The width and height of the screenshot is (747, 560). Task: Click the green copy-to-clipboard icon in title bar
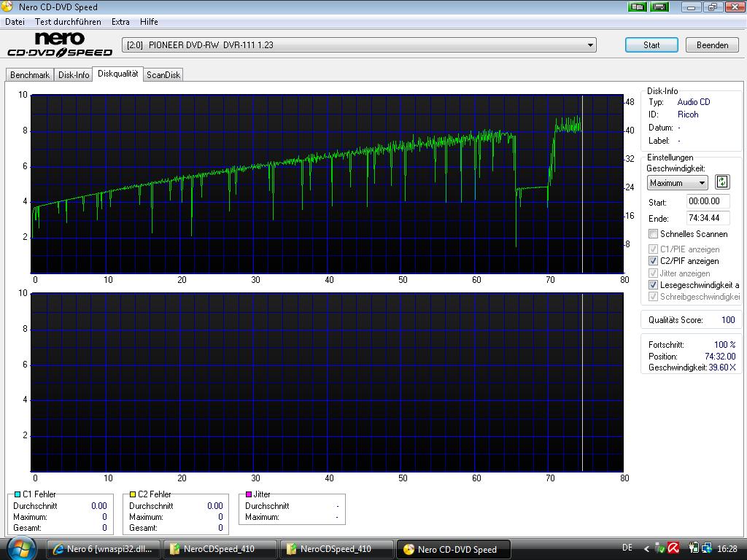coord(638,7)
